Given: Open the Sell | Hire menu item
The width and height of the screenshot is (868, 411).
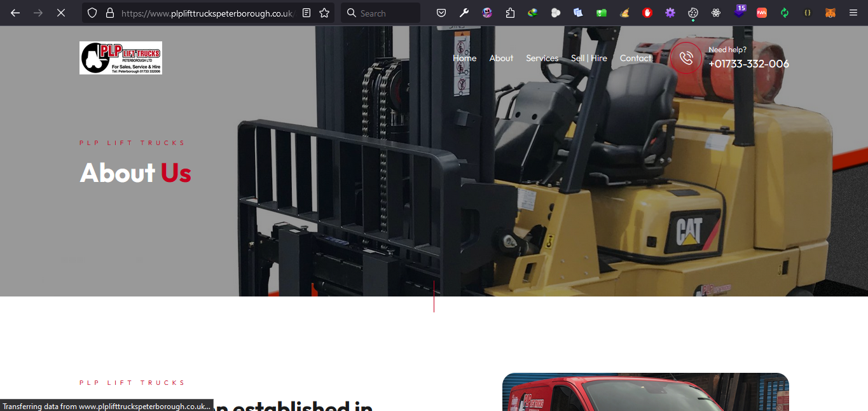Looking at the screenshot, I should coord(589,58).
